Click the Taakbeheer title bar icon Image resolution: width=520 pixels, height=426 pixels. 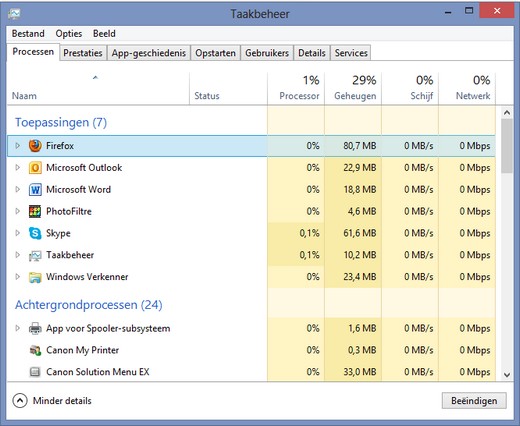(x=14, y=14)
